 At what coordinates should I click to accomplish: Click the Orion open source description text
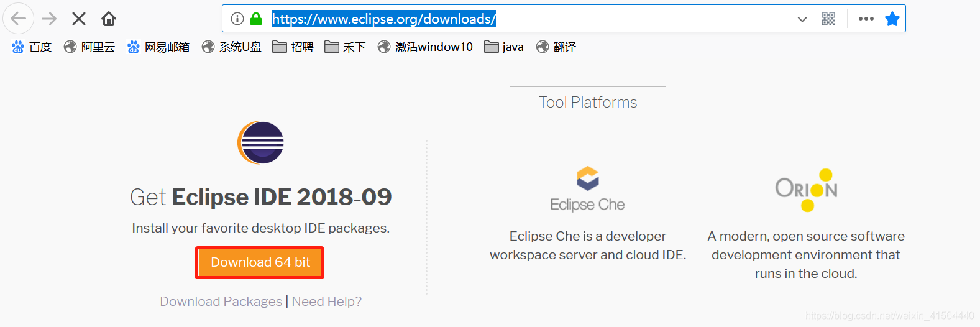point(806,255)
